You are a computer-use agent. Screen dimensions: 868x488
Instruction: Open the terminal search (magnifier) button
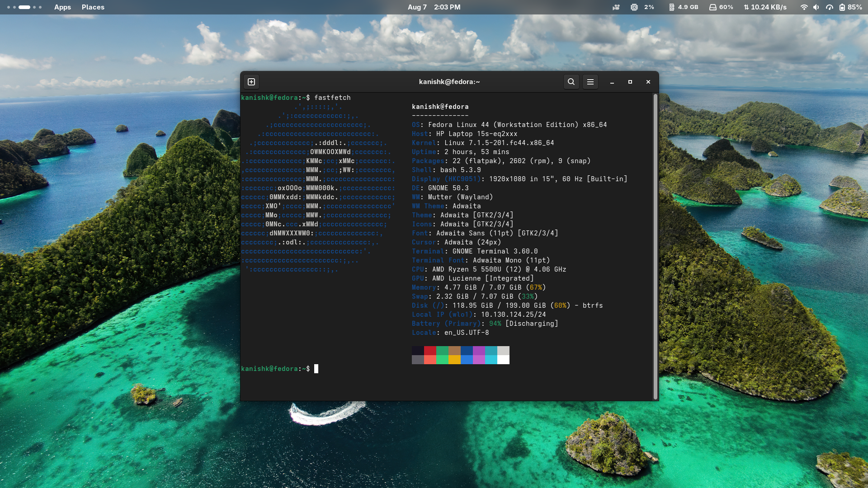[x=571, y=82]
